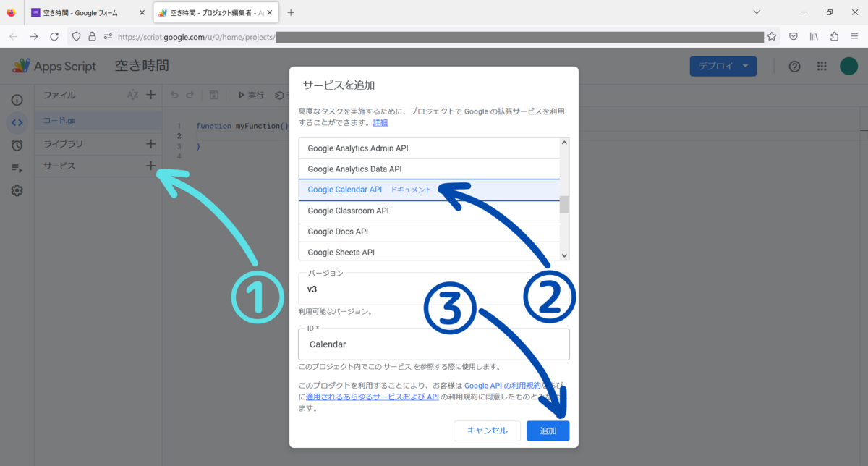868x466 pixels.
Task: Open the Google account avatar
Action: (x=848, y=67)
